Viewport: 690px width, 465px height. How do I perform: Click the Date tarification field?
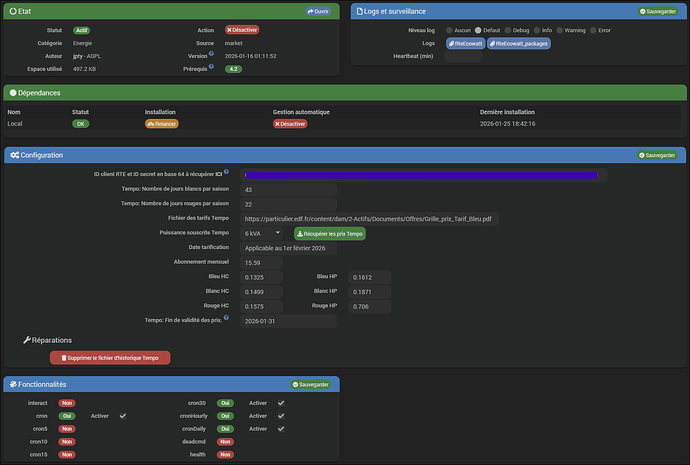[288, 248]
